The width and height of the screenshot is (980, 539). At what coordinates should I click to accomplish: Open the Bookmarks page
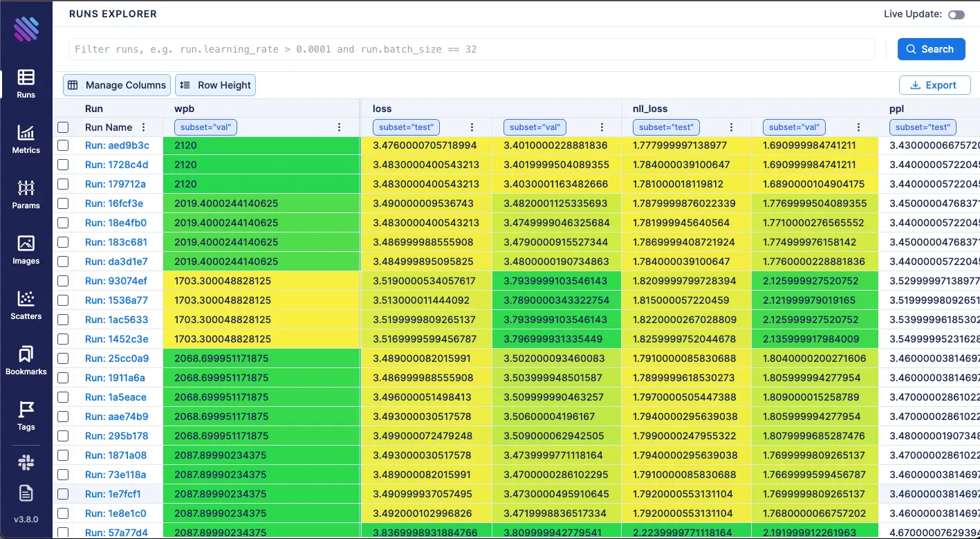pos(26,360)
